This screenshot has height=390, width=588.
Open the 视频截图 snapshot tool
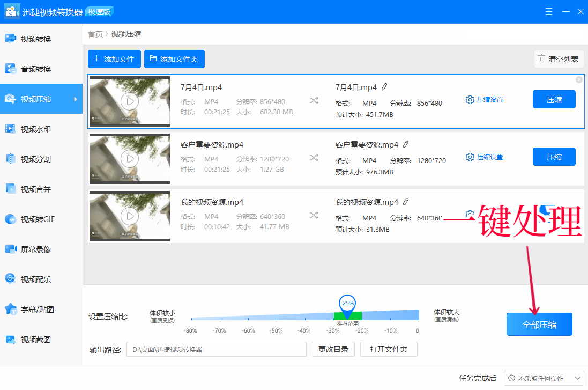tap(32, 339)
